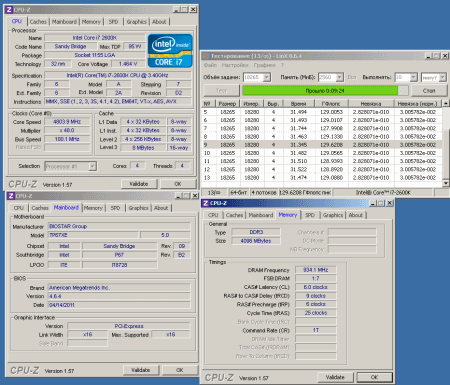This screenshot has height=385, width=450.
Task: Click the BIOS date 04/14/2011
Action: coord(119,305)
